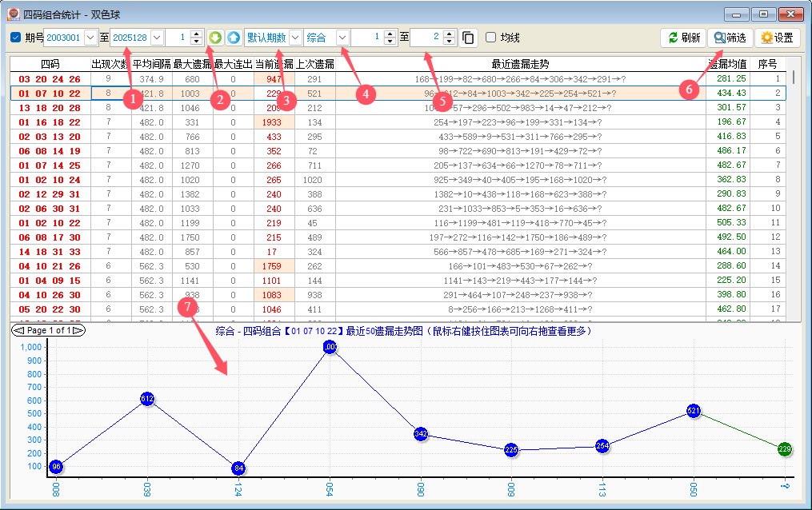Open 设置 settings with gear icon

click(777, 38)
